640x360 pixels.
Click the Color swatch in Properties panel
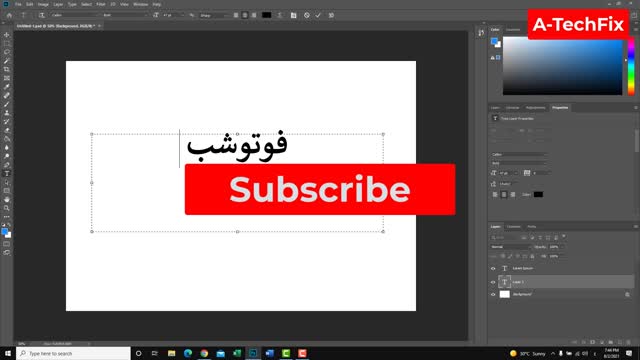[538, 195]
